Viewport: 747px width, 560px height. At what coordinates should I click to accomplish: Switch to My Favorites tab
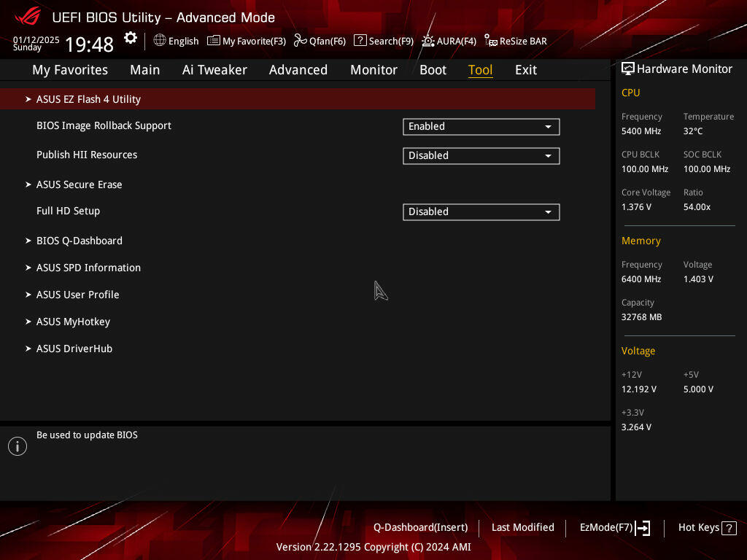pyautogui.click(x=70, y=70)
